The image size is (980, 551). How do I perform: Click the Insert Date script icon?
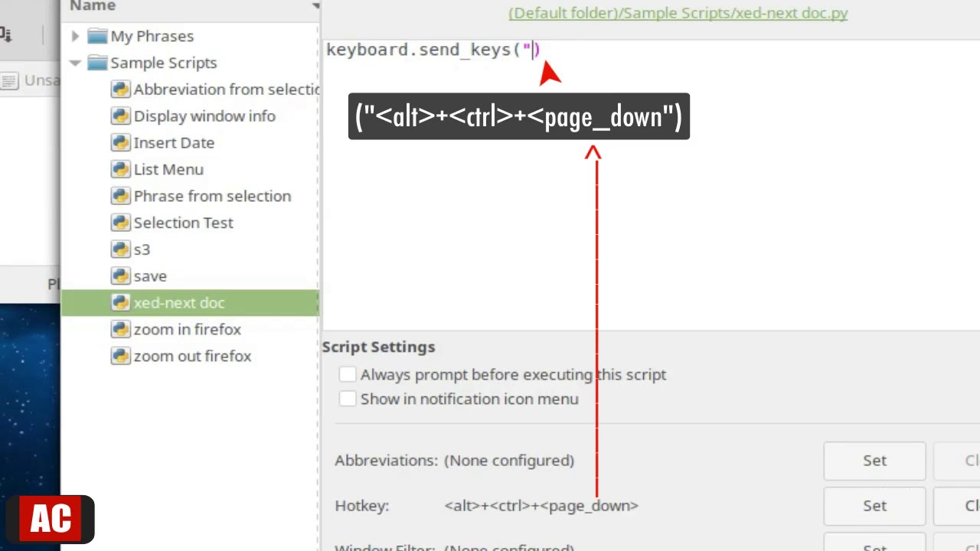120,143
